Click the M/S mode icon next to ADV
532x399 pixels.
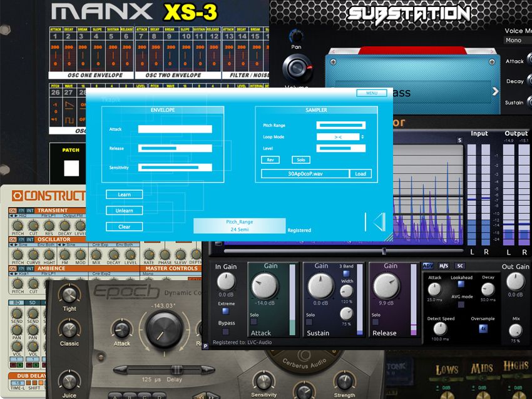(444, 266)
